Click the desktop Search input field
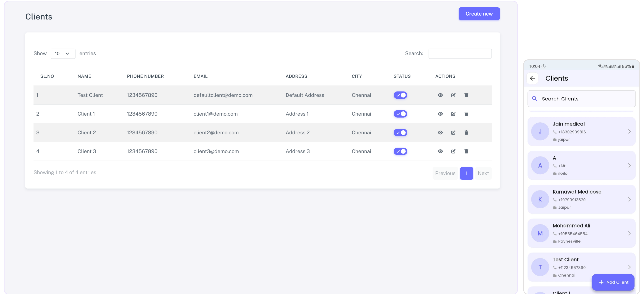 coord(460,53)
